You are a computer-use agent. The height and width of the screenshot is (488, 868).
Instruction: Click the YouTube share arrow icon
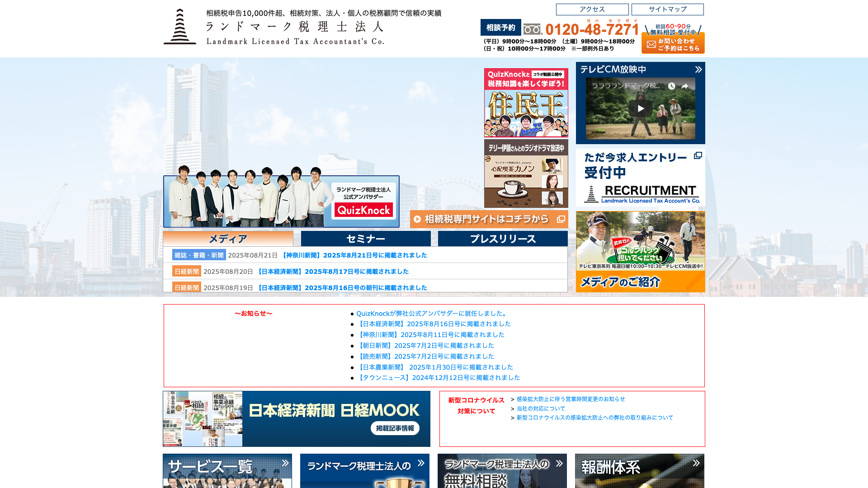[684, 86]
